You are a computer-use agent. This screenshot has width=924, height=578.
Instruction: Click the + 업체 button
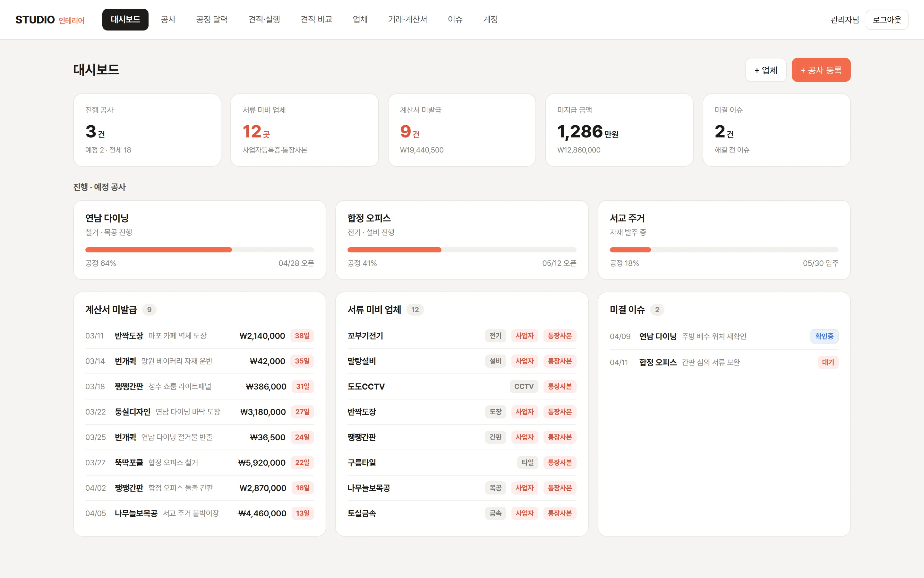766,70
